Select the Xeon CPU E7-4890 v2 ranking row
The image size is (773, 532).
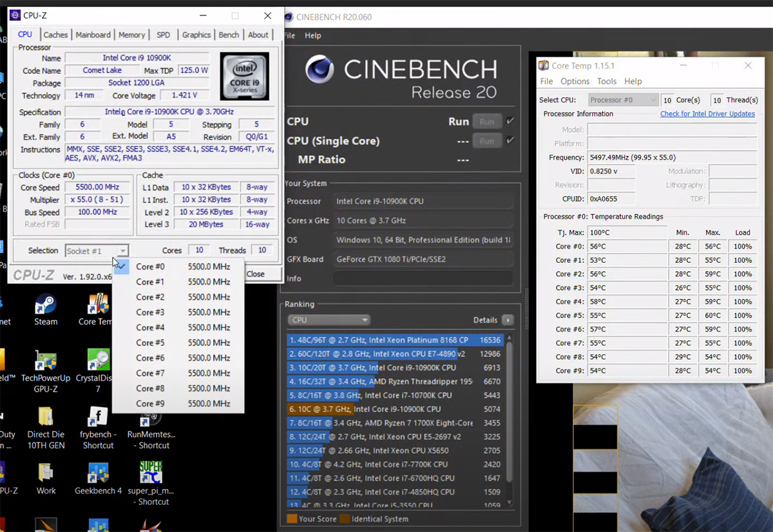[395, 354]
